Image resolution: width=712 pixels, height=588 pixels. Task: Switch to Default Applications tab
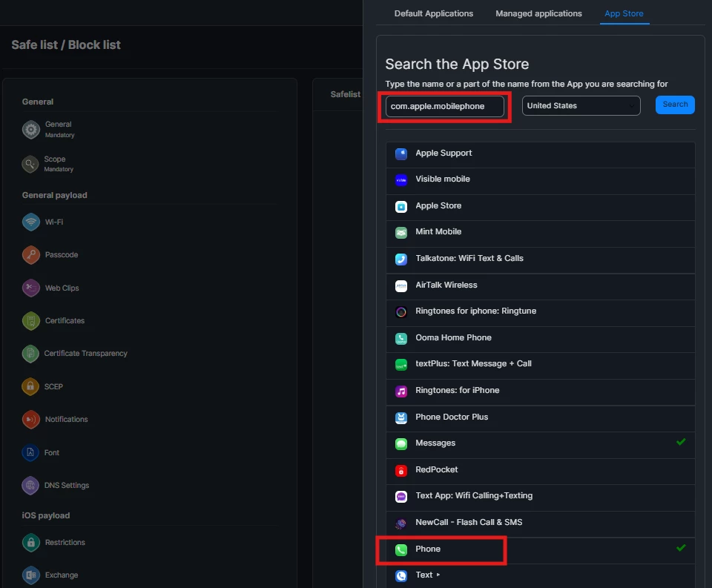click(434, 13)
